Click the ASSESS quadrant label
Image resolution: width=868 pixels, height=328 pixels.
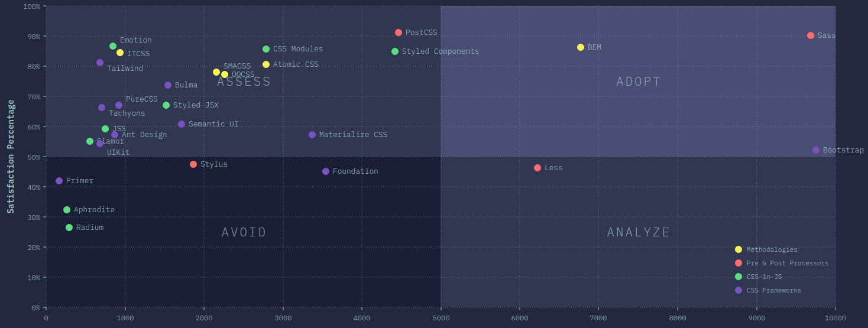[x=244, y=82]
